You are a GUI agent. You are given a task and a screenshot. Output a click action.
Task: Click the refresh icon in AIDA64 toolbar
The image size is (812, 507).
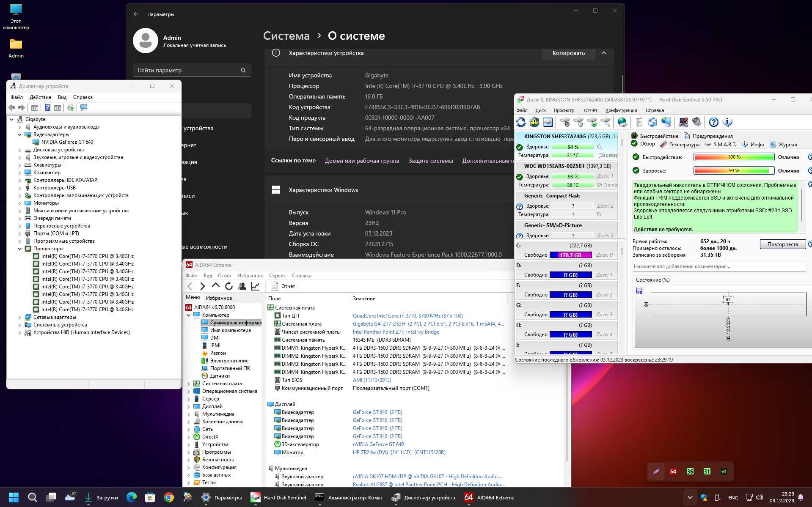pos(229,286)
